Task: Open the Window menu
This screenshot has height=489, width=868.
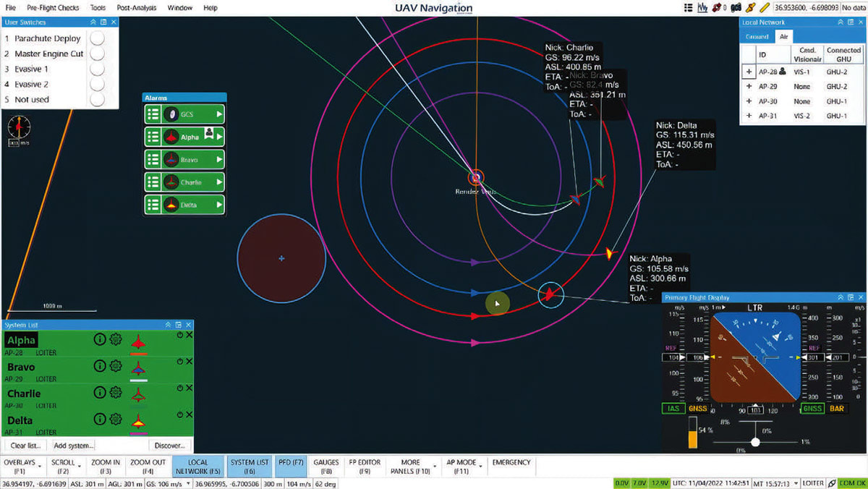Action: [180, 8]
